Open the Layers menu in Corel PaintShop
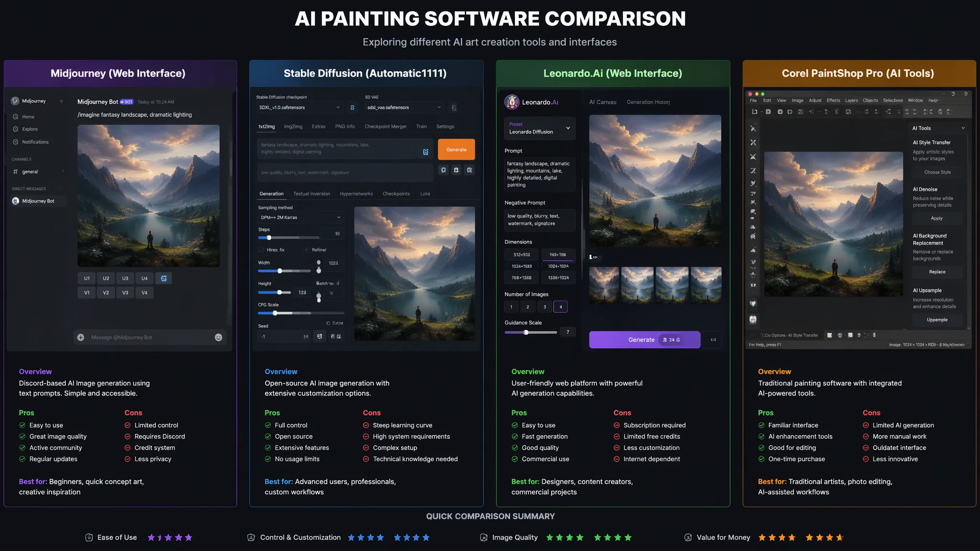Viewport: 980px width, 551px height. (x=851, y=100)
